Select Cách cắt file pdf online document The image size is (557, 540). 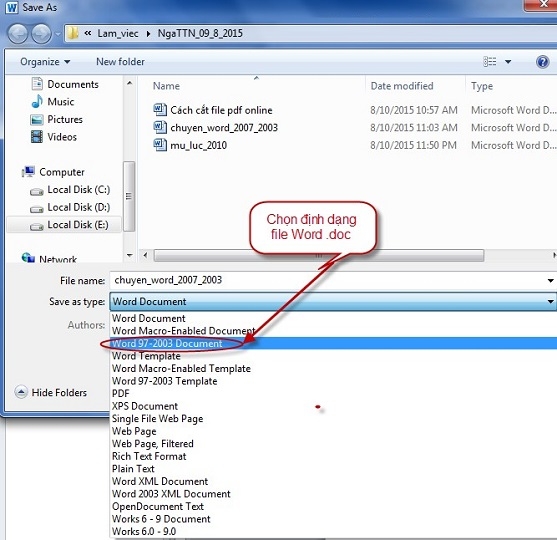tap(221, 110)
